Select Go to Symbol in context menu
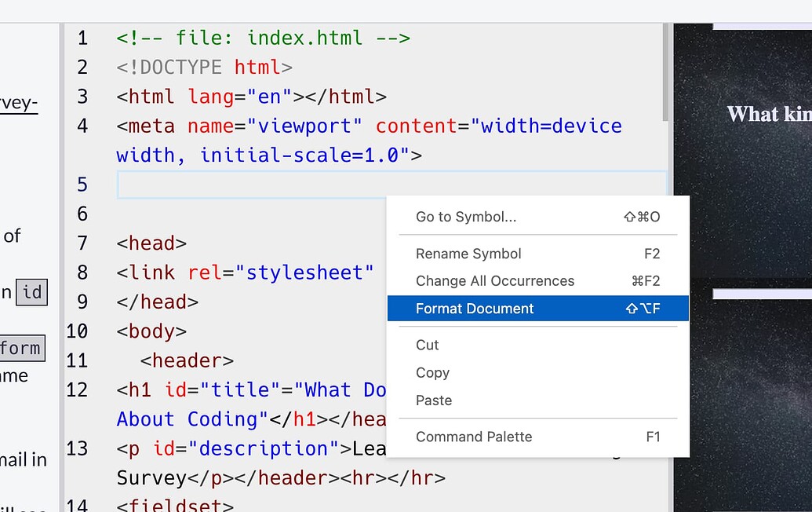This screenshot has width=812, height=512. 466,217
